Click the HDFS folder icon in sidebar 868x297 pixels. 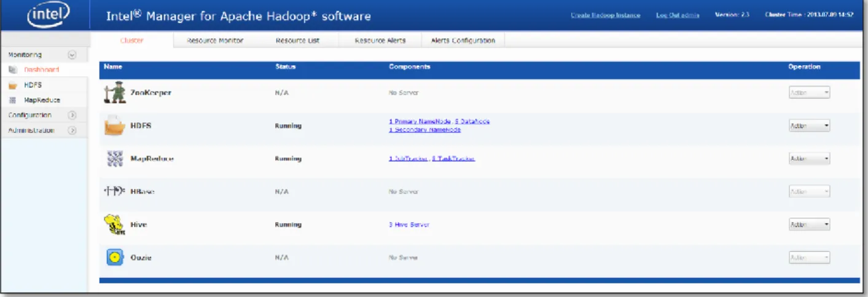point(13,85)
